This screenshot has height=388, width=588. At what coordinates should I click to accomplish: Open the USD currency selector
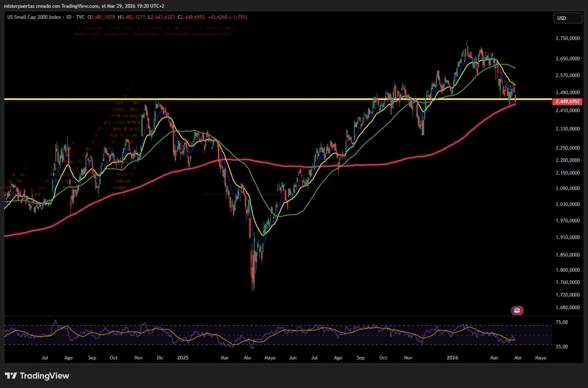click(568, 18)
